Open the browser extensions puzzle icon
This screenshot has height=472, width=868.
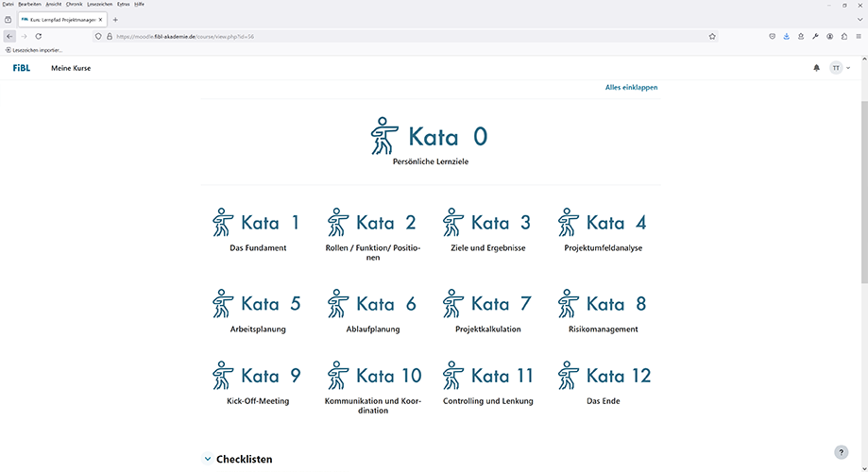click(x=843, y=37)
